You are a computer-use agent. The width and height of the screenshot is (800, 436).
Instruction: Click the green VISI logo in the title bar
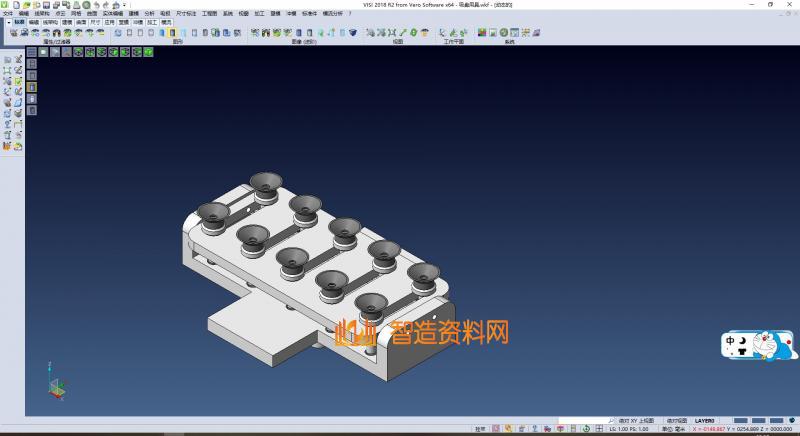click(5, 5)
